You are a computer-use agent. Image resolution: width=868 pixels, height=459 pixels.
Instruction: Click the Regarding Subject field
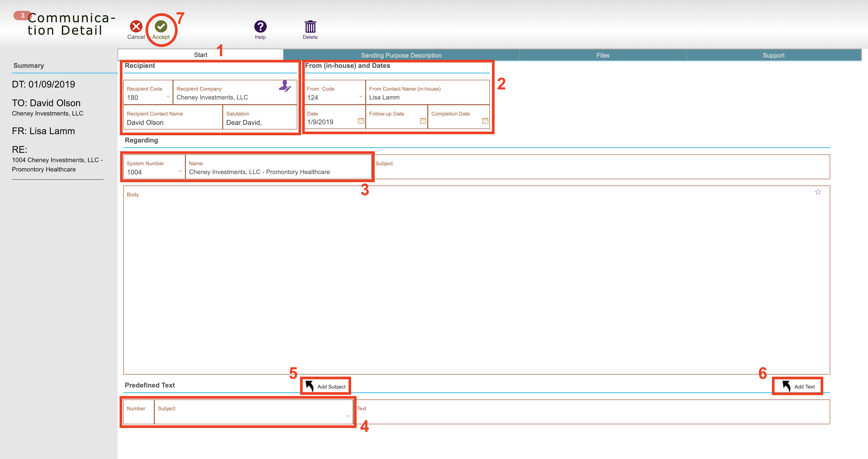[601, 167]
